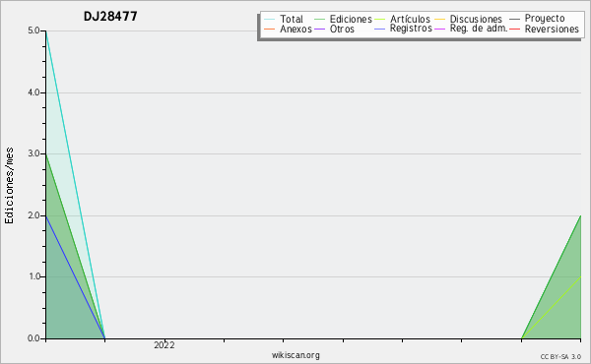Click the CC BY-SA 3.0 license text
591x364 pixels.
coord(560,357)
